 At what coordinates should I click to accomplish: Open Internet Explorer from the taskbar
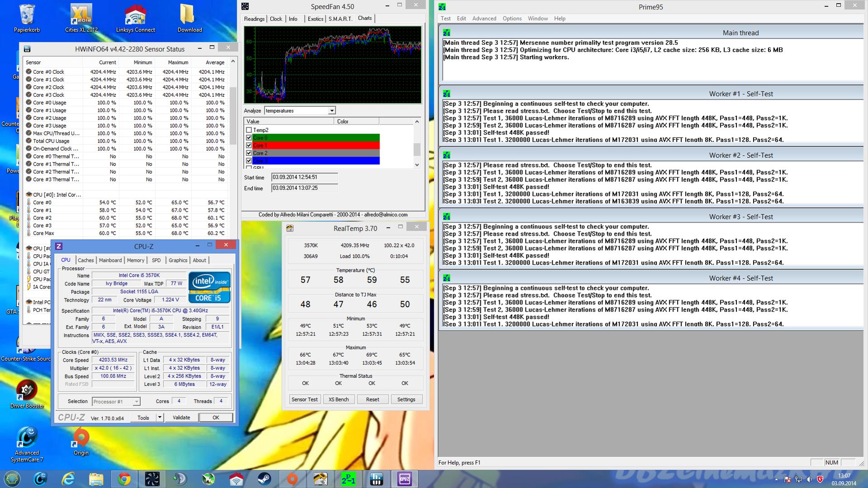pyautogui.click(x=68, y=479)
